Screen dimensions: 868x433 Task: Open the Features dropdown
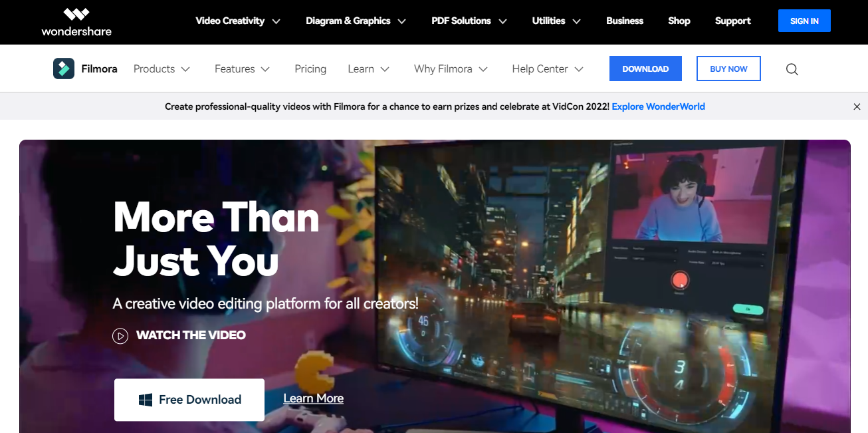click(243, 69)
